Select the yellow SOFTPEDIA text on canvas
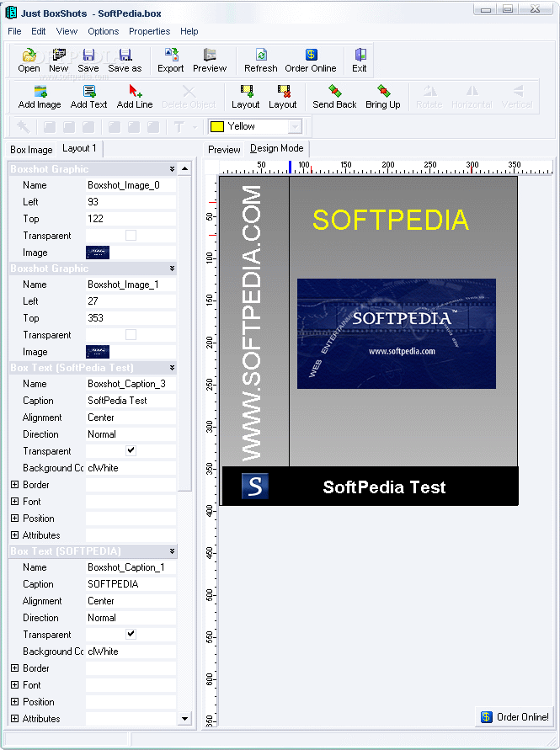 tap(391, 220)
